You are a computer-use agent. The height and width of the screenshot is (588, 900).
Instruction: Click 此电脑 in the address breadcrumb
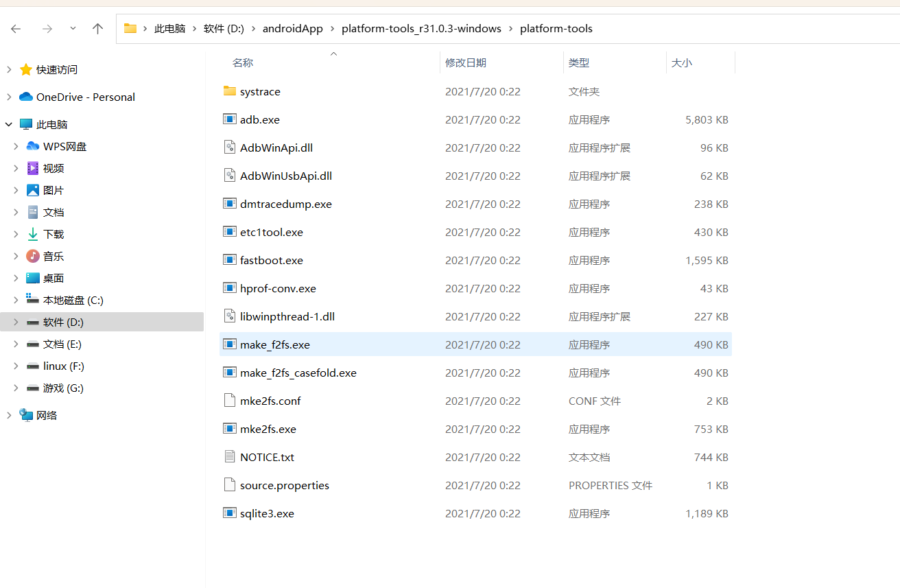169,29
